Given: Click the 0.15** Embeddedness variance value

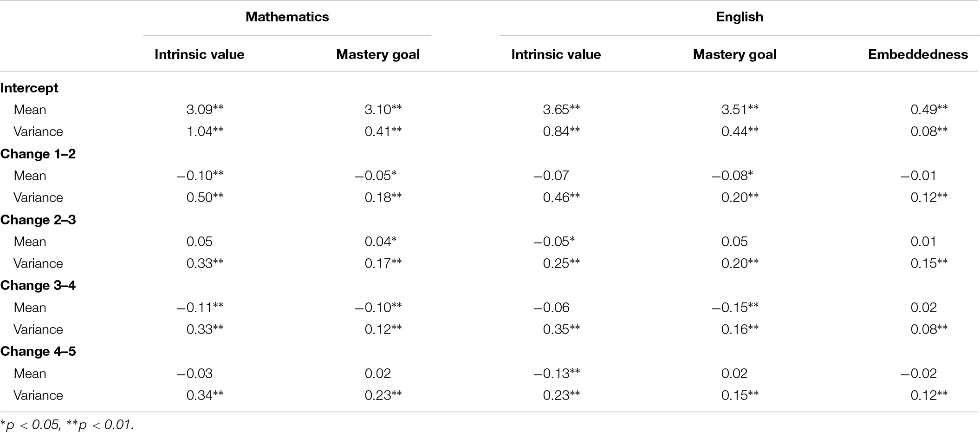Looking at the screenshot, I should point(929,263).
